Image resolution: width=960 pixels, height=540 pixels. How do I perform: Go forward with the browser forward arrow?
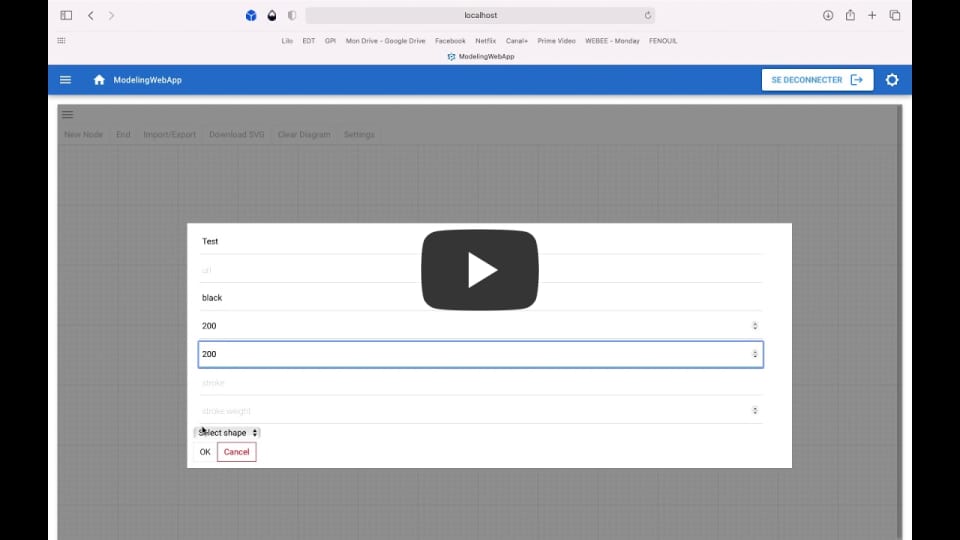point(111,15)
